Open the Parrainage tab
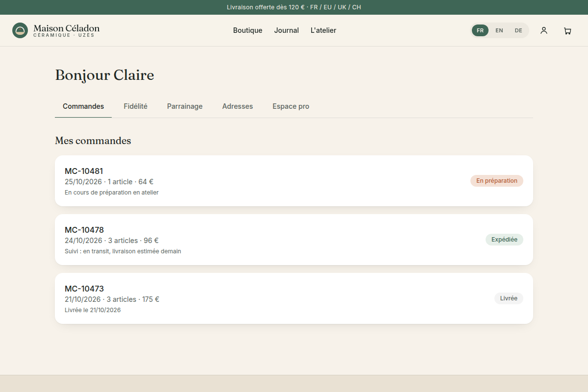Image resolution: width=588 pixels, height=392 pixels. coord(185,106)
